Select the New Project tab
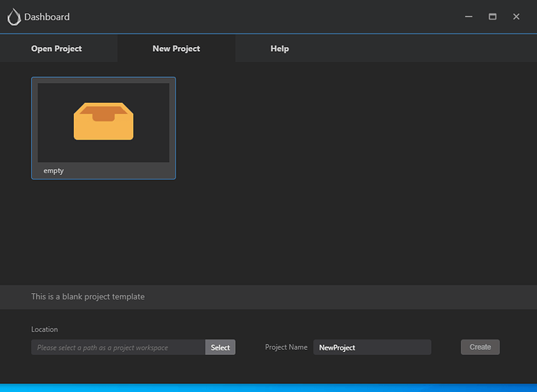The height and width of the screenshot is (392, 537). [x=176, y=49]
